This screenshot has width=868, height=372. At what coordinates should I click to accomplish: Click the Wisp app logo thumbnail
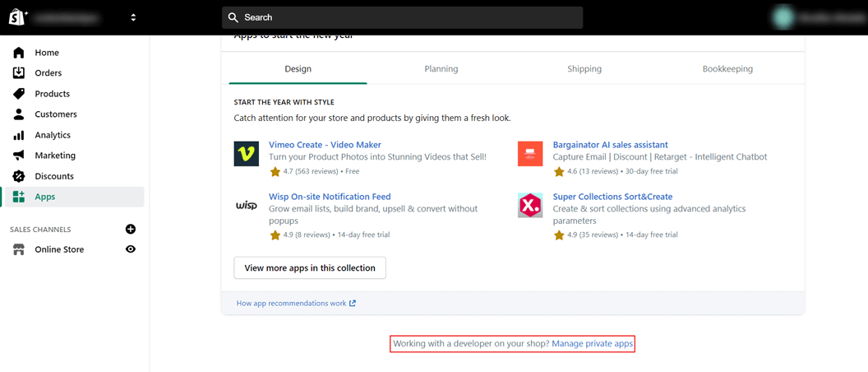pos(247,206)
